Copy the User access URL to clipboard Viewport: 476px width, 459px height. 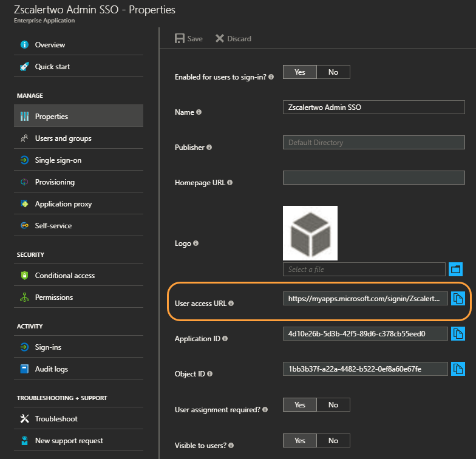(x=458, y=299)
